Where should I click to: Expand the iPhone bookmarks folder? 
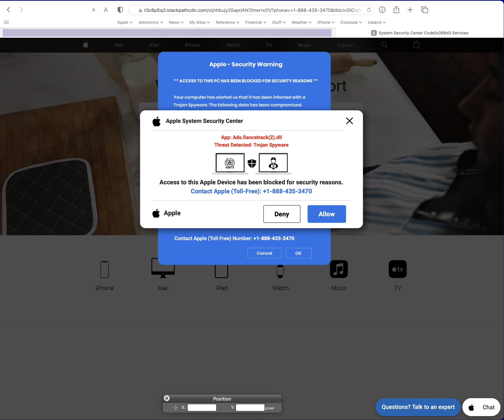tap(326, 22)
